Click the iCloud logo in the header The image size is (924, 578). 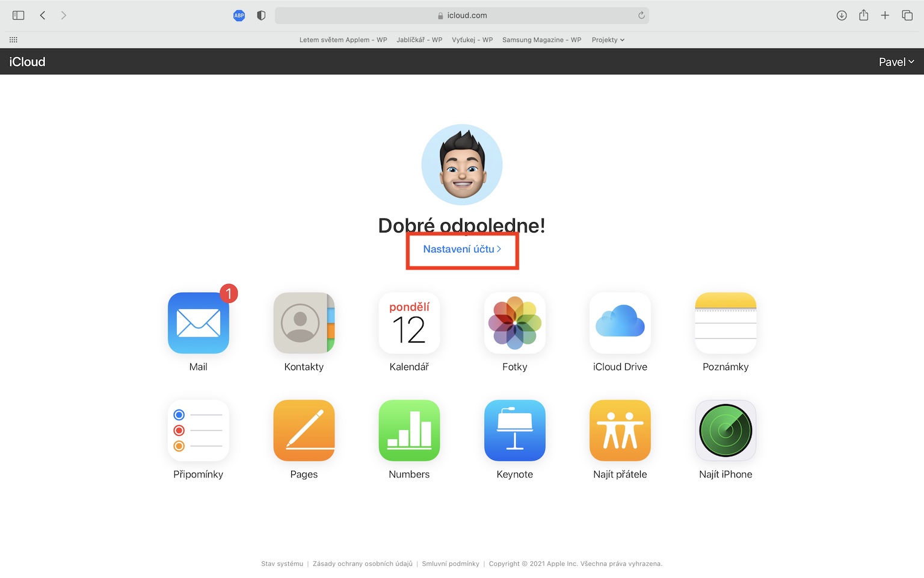click(x=27, y=61)
